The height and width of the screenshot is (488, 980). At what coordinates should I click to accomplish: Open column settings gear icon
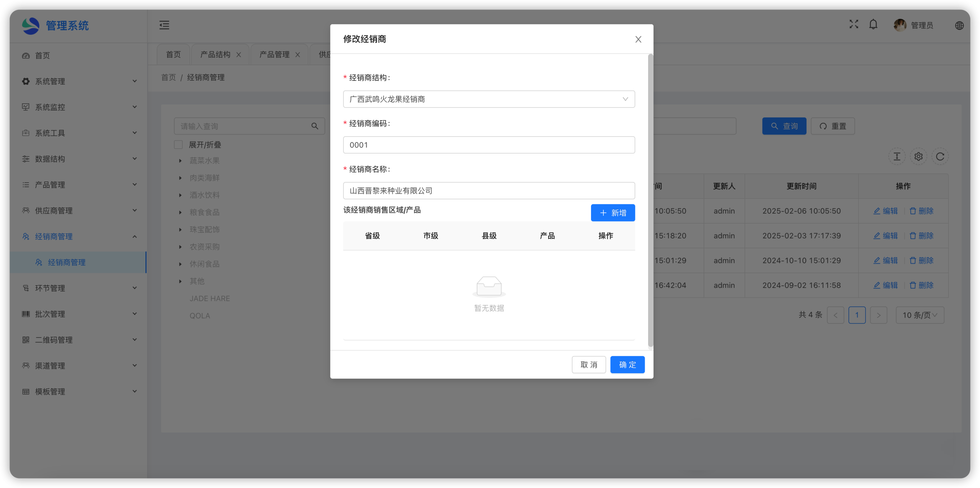(x=918, y=157)
